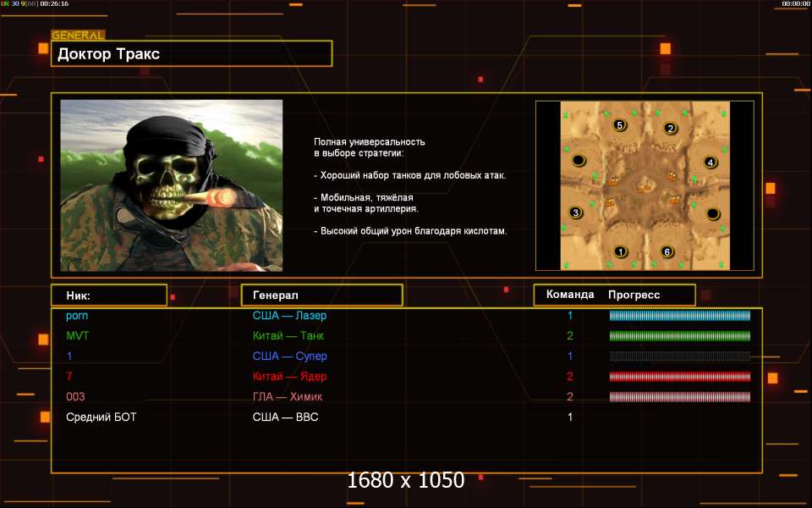
Task: Click the "Прогресс" column header
Action: 634,295
